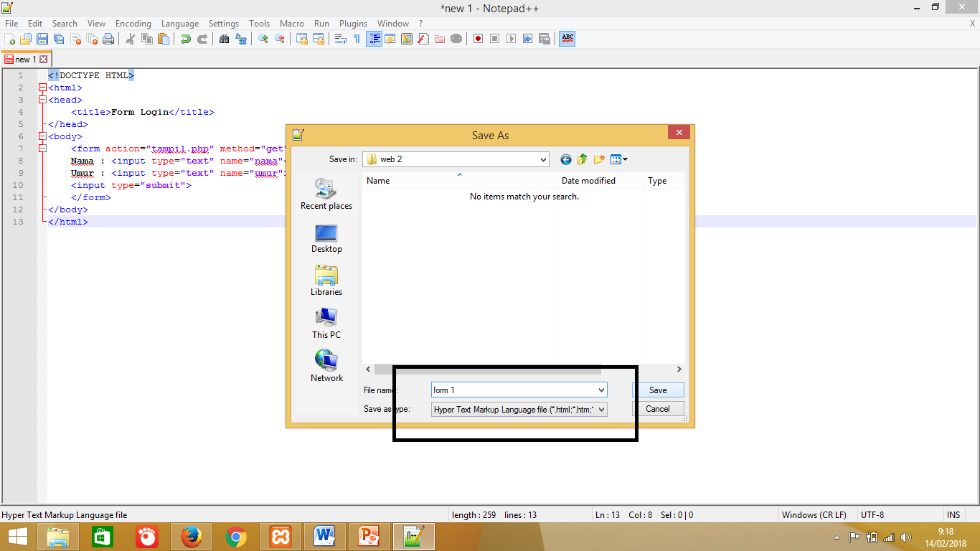Open the Print toolbar icon

click(109, 39)
